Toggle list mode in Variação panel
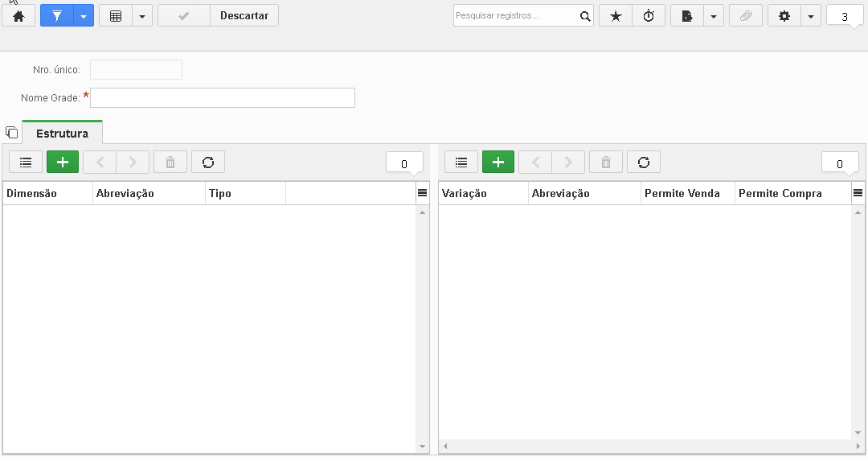Screen dimensions: 868x457 coord(461,163)
